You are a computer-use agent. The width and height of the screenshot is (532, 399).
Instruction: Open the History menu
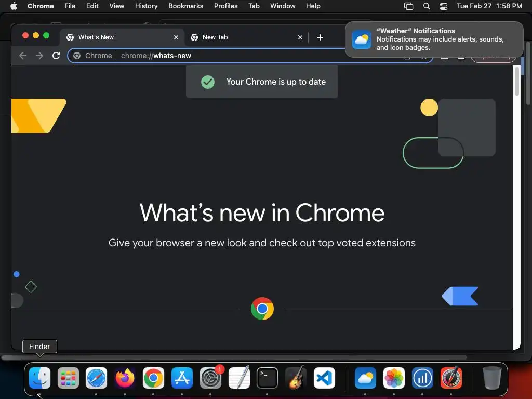click(146, 6)
